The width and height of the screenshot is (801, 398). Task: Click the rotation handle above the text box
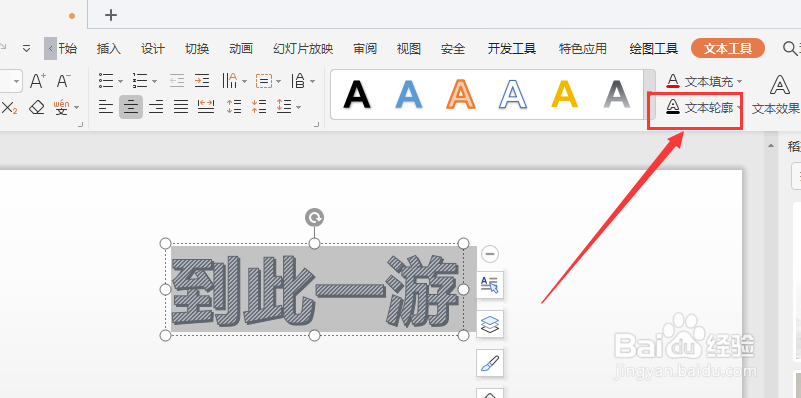pyautogui.click(x=314, y=218)
